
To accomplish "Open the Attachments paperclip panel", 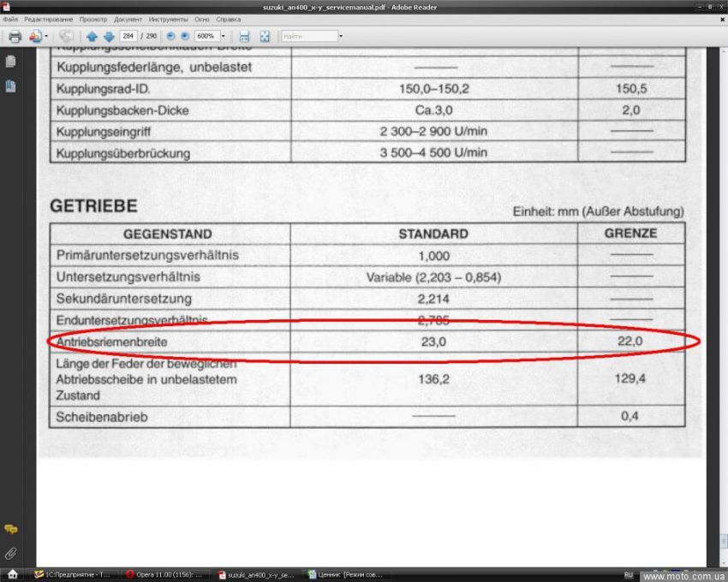I will (x=11, y=553).
